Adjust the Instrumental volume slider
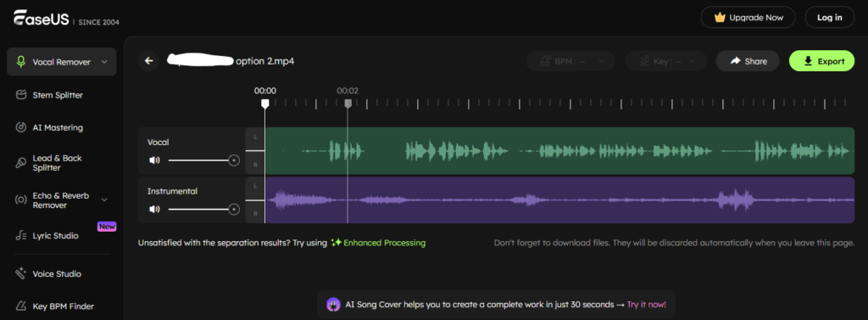Viewport: 868px width, 320px height. point(203,209)
